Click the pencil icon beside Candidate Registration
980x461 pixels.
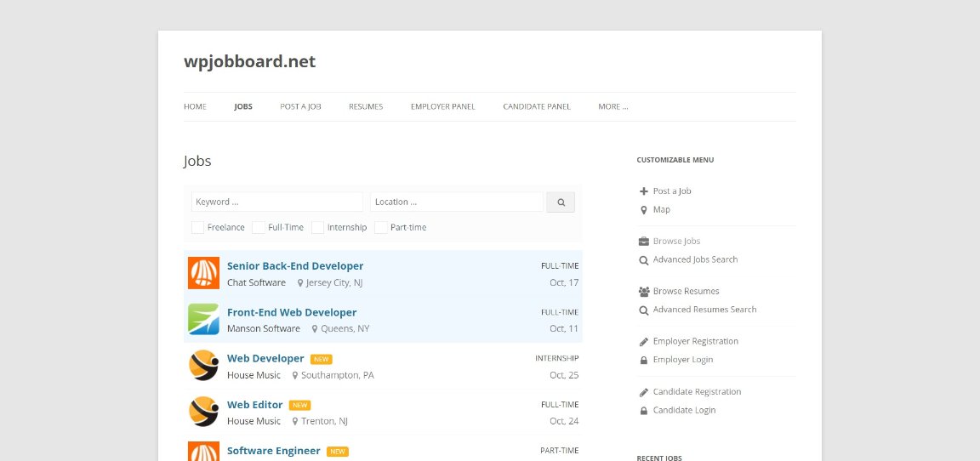tap(644, 392)
